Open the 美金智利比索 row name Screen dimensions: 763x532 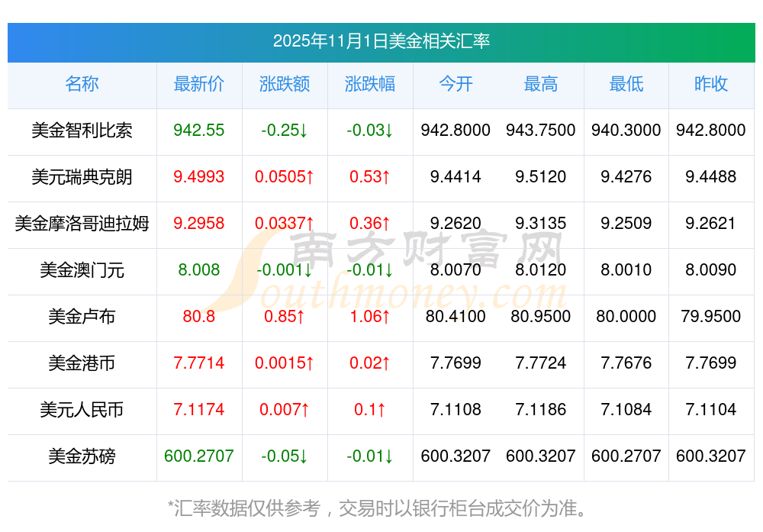tap(82, 131)
